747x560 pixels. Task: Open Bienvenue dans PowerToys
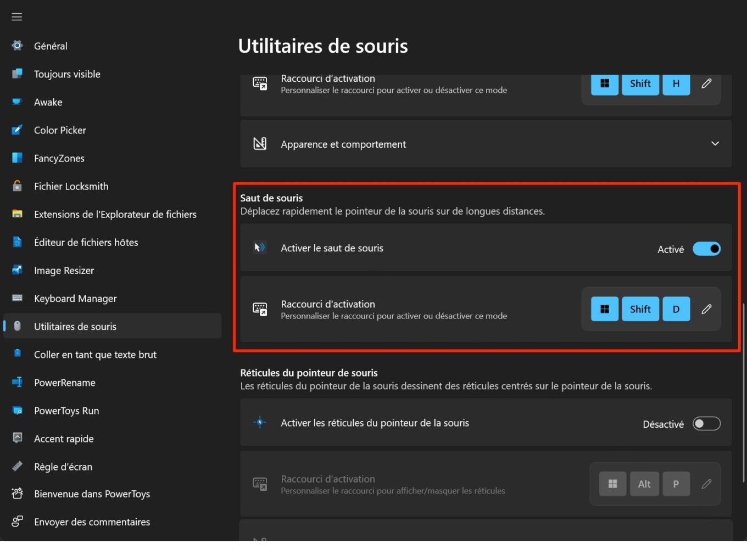point(112,494)
